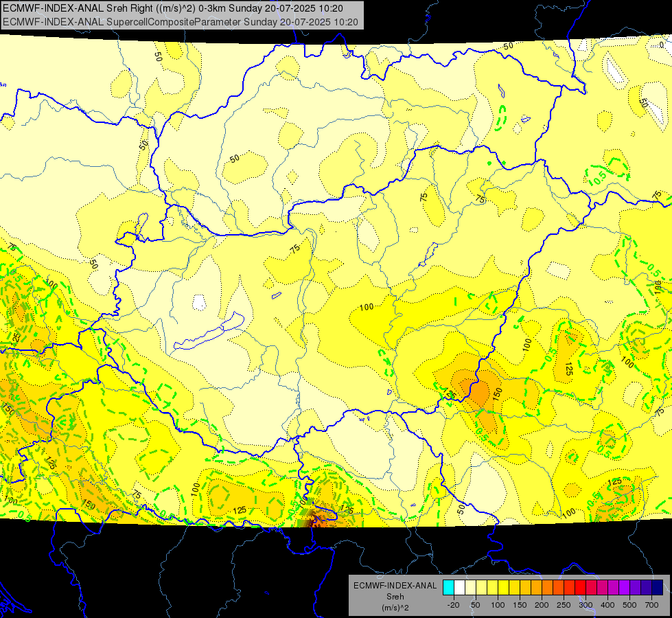672x618 pixels.
Task: Click the '150' legend scale value
Action: [x=520, y=605]
